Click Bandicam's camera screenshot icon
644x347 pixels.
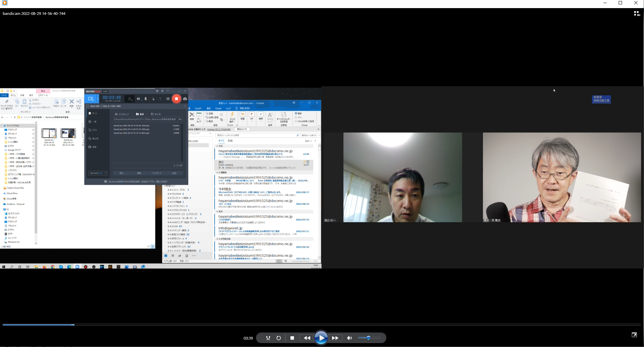pos(185,99)
